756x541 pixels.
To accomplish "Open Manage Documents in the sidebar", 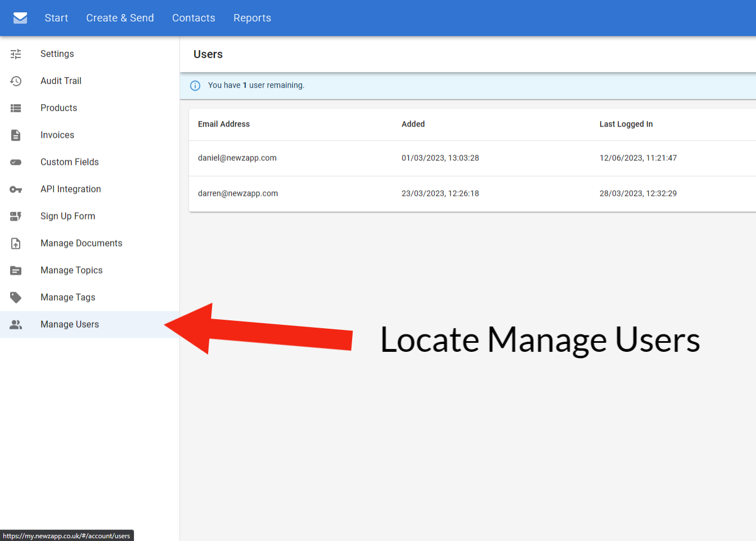I will (x=81, y=243).
